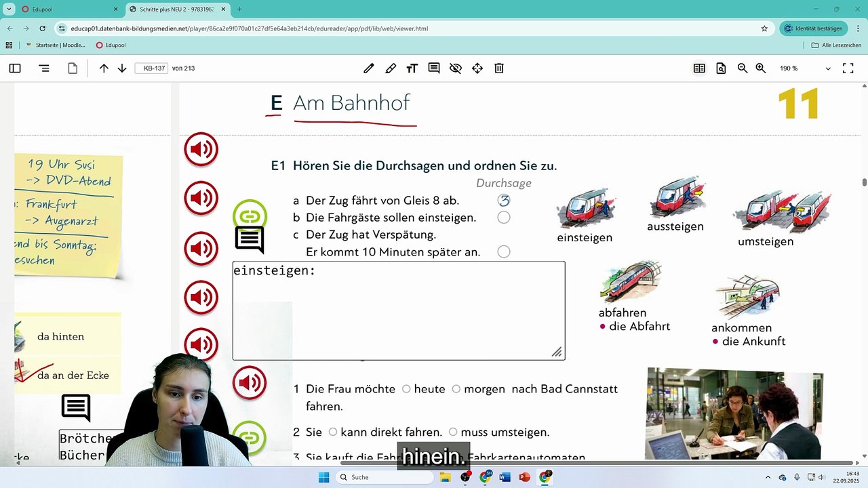Toggle annotation visibility with crossed-eye icon
The height and width of the screenshot is (488, 868).
point(456,68)
